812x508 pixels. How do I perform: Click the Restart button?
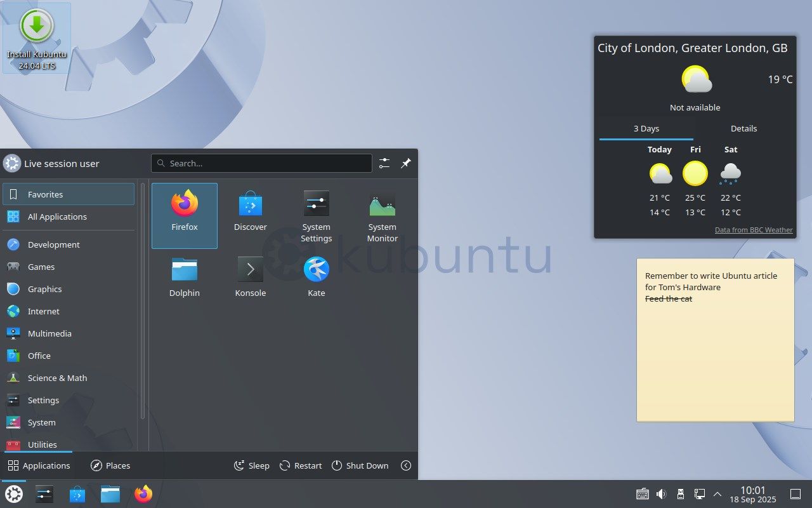(301, 465)
